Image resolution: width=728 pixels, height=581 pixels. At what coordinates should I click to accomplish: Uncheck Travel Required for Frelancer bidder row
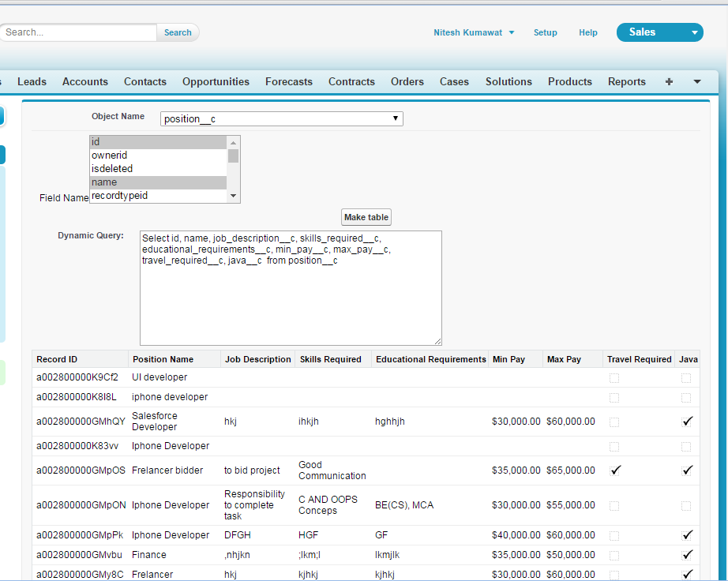[614, 470]
